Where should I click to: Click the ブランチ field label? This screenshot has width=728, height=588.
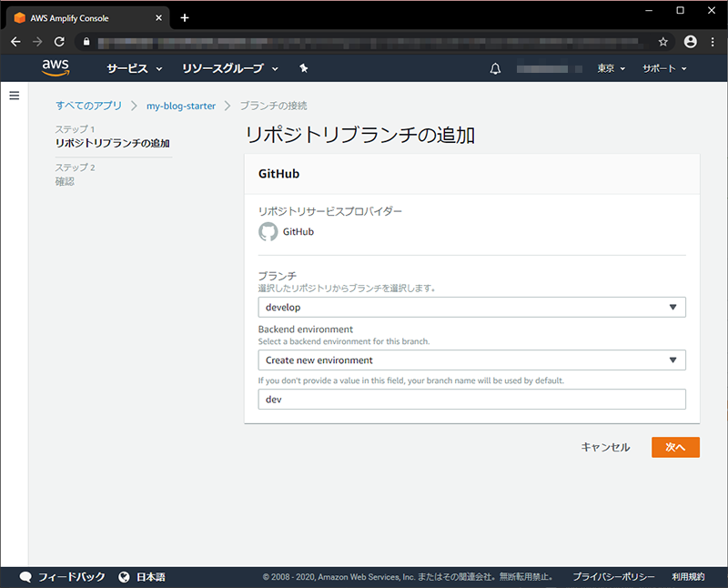pos(278,276)
